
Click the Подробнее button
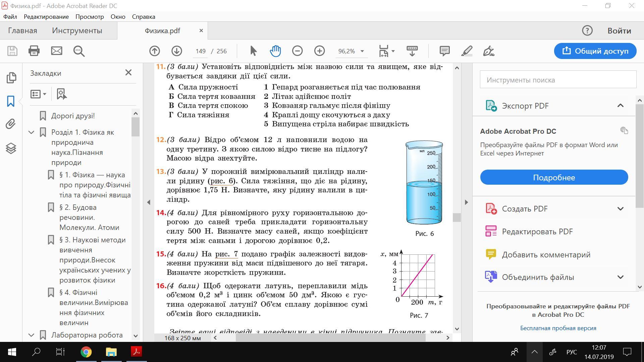[554, 177]
